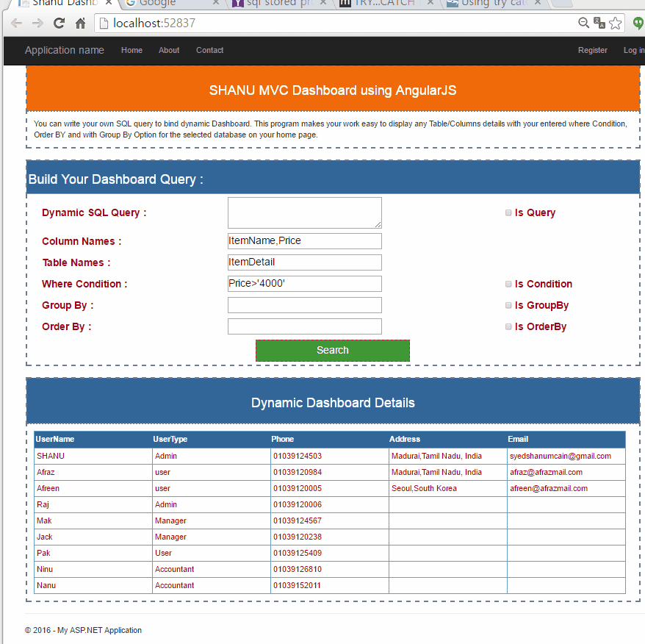This screenshot has width=645, height=644.
Task: Click the Seoul,South Korea address cell
Action: (448, 488)
